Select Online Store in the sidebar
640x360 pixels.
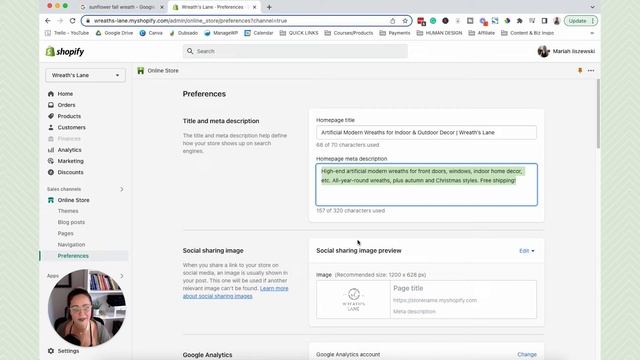pyautogui.click(x=73, y=200)
